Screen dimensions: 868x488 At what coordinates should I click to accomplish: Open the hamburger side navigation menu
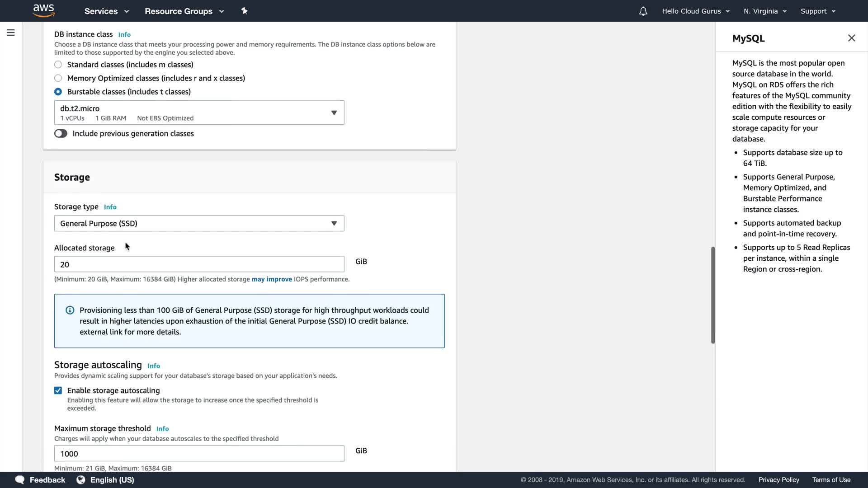11,33
